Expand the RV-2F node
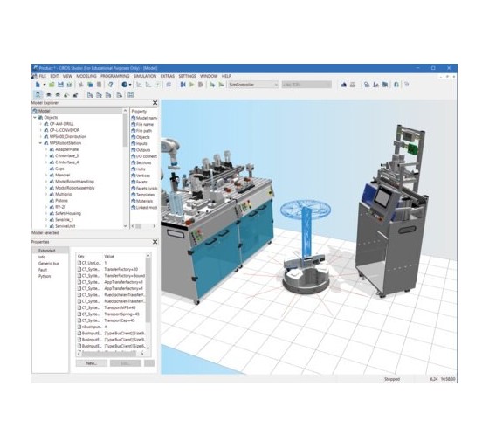Image resolution: width=489 pixels, height=448 pixels. tap(46, 207)
